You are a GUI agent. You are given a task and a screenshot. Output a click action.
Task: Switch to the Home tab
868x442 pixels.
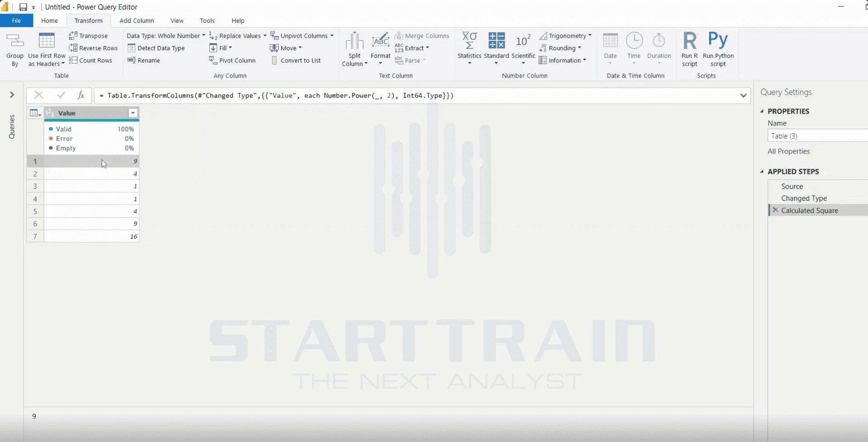[x=49, y=21]
